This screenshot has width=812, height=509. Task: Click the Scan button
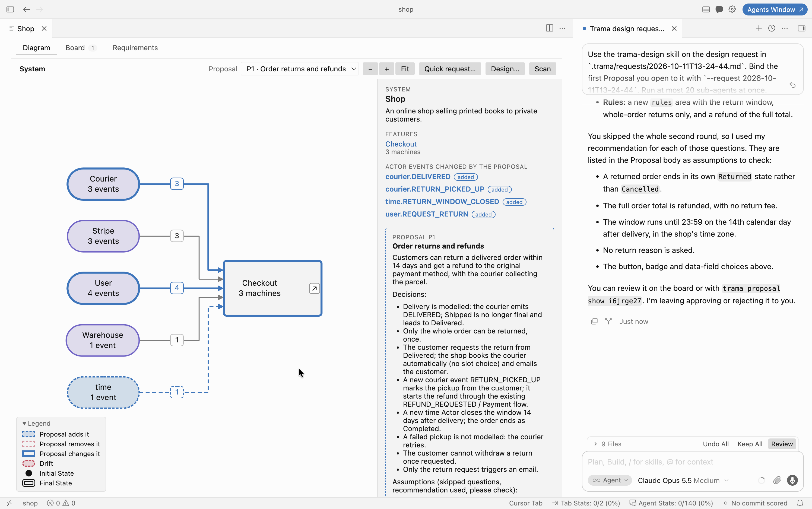pyautogui.click(x=542, y=69)
